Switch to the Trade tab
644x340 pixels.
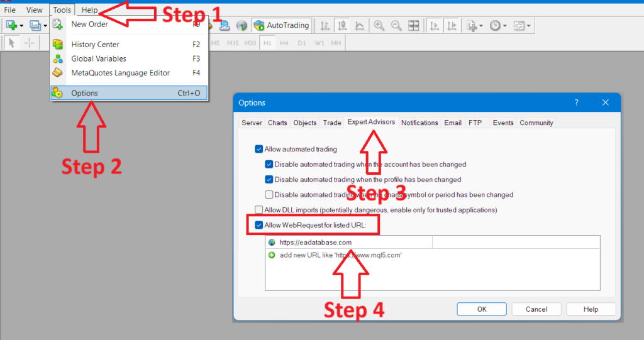click(332, 123)
